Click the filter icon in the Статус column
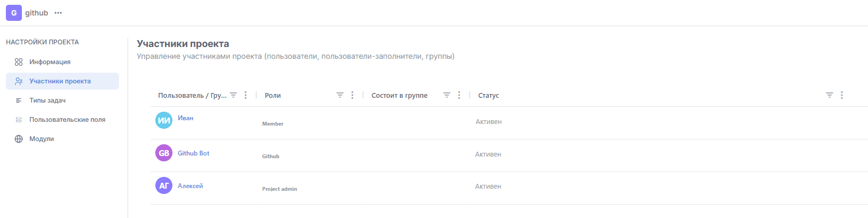 (830, 95)
